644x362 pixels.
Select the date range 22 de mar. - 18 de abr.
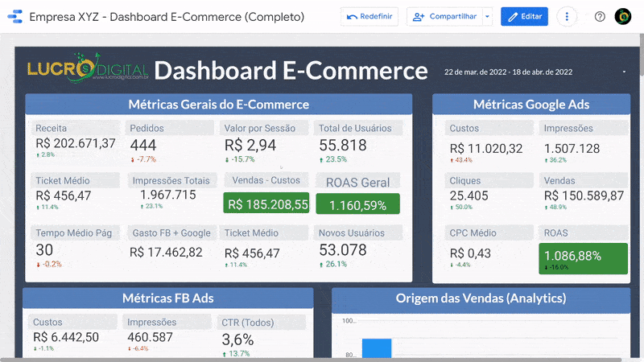pyautogui.click(x=508, y=72)
